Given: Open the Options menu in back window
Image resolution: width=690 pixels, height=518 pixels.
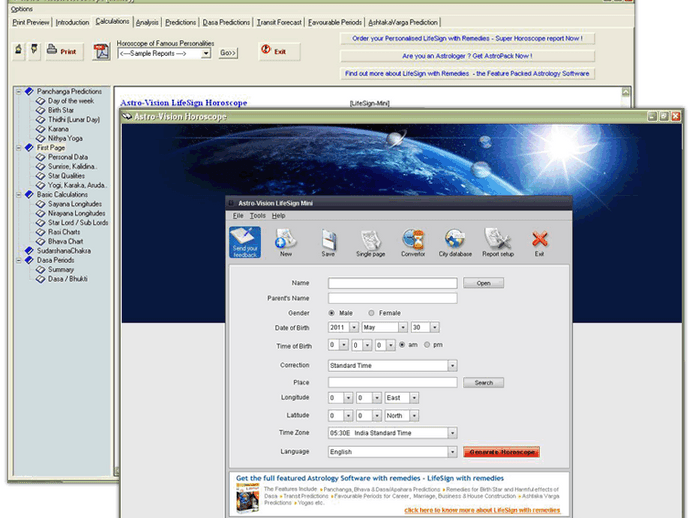Looking at the screenshot, I should 22,9.
